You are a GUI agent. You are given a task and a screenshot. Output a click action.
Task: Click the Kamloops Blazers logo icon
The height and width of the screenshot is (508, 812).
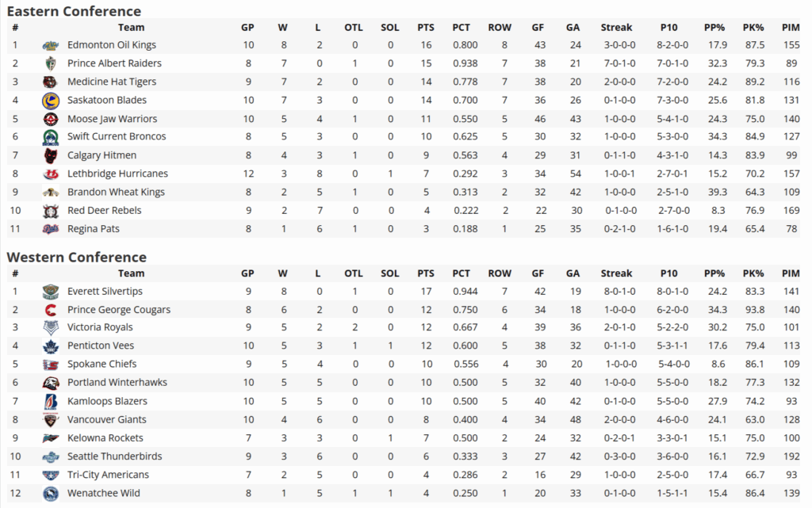pyautogui.click(x=51, y=401)
